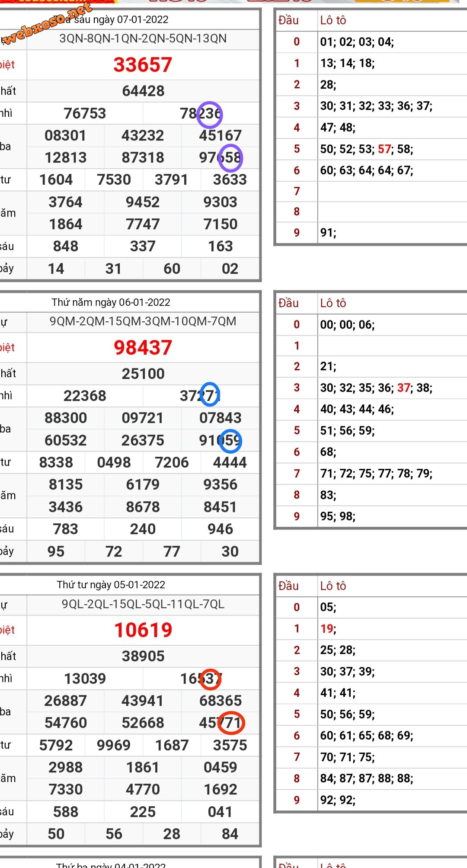The height and width of the screenshot is (868, 467).
Task: Click the special prize number 10619
Action: (143, 630)
